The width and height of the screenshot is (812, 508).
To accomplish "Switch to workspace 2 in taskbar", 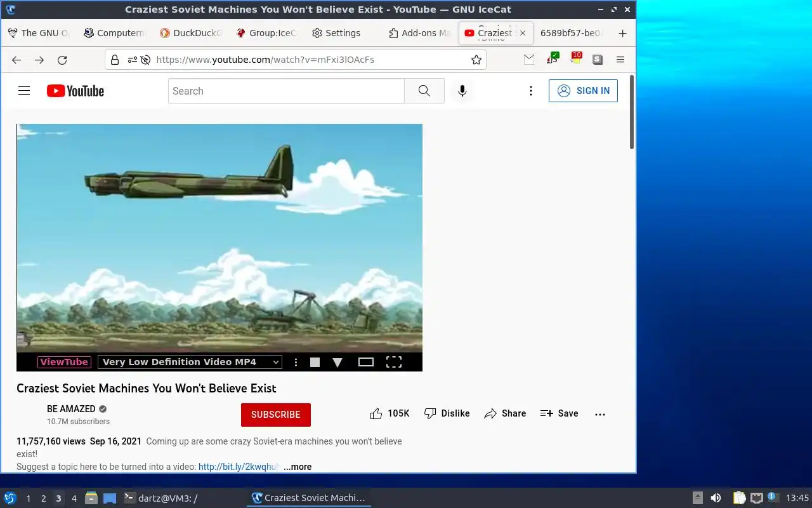I will point(43,498).
